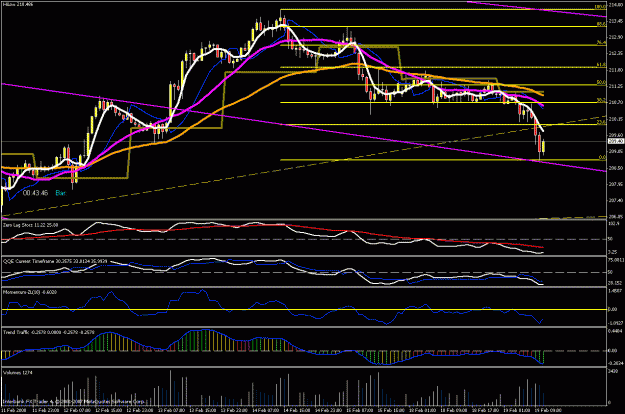Screen dimensions: 625x414
Task: Click the 19 Feb 09:00 time axis label
Action: click(x=548, y=410)
